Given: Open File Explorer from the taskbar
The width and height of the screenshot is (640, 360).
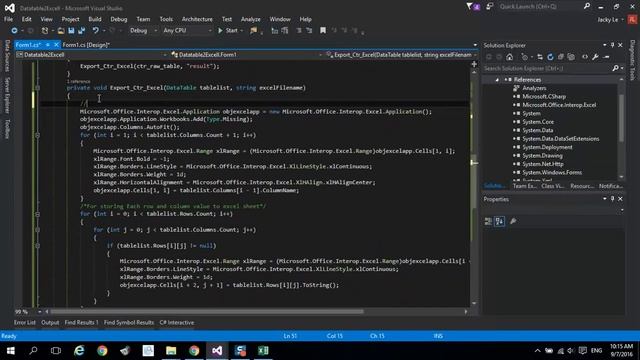Looking at the screenshot, I should tap(171, 351).
